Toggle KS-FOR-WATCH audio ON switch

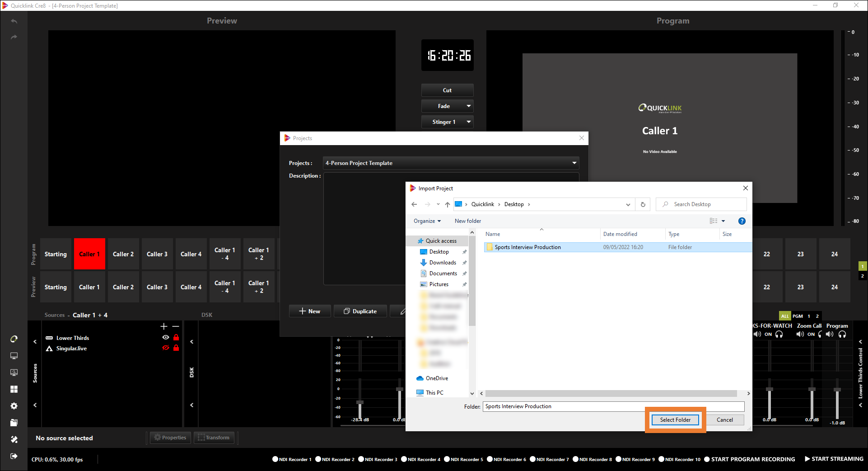coord(768,334)
